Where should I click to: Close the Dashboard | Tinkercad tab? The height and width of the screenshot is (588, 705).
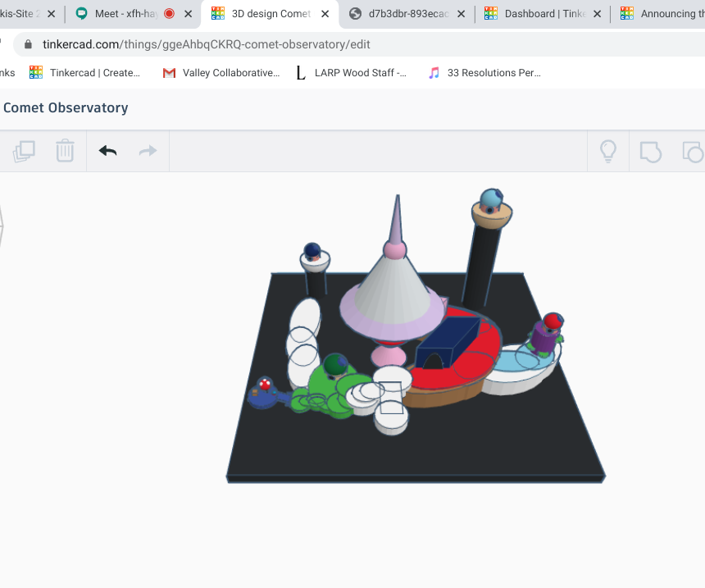coord(597,14)
